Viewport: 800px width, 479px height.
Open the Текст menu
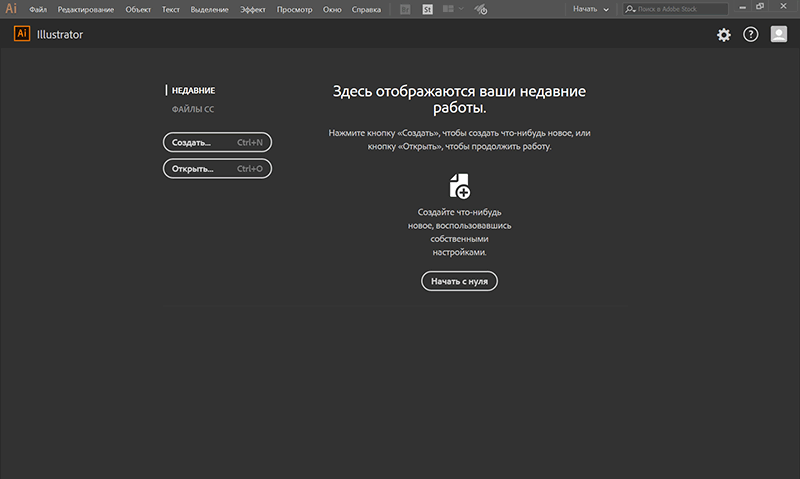170,9
